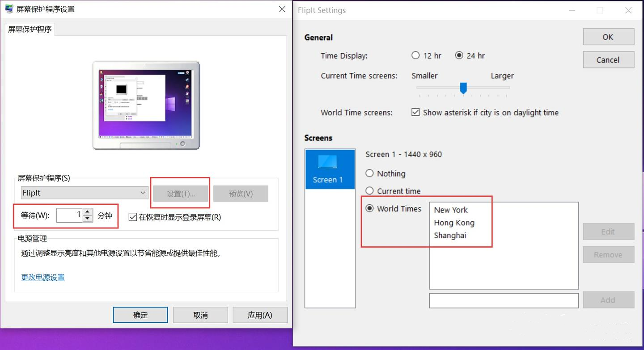Click Cancel in FlipIt Settings

point(608,60)
